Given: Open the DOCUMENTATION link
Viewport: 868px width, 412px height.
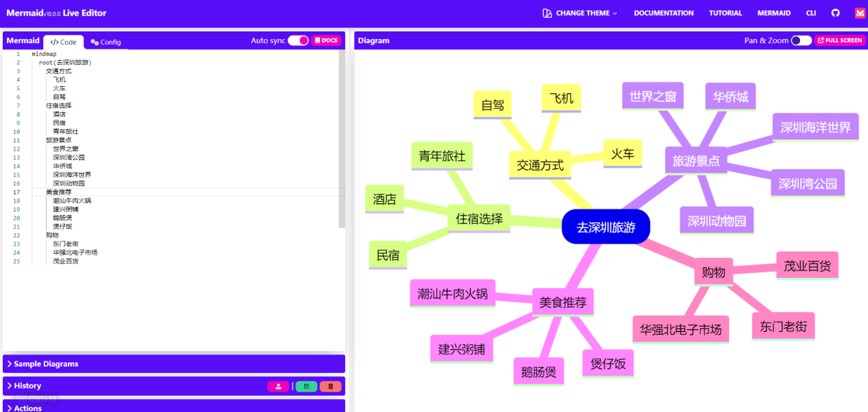Looking at the screenshot, I should pyautogui.click(x=664, y=12).
